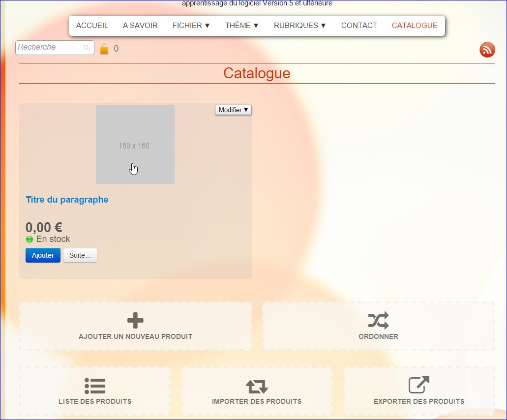
Task: Click the shuffle icon for Ordonner
Action: coord(378,321)
